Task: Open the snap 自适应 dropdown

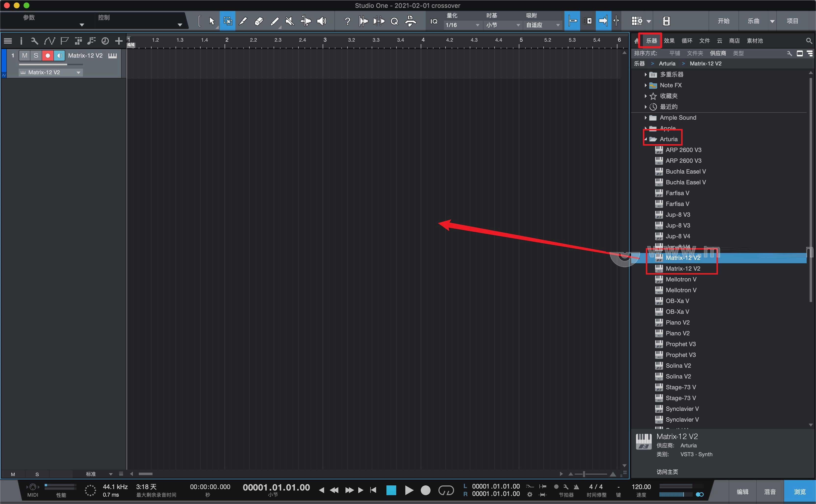Action: tap(543, 25)
